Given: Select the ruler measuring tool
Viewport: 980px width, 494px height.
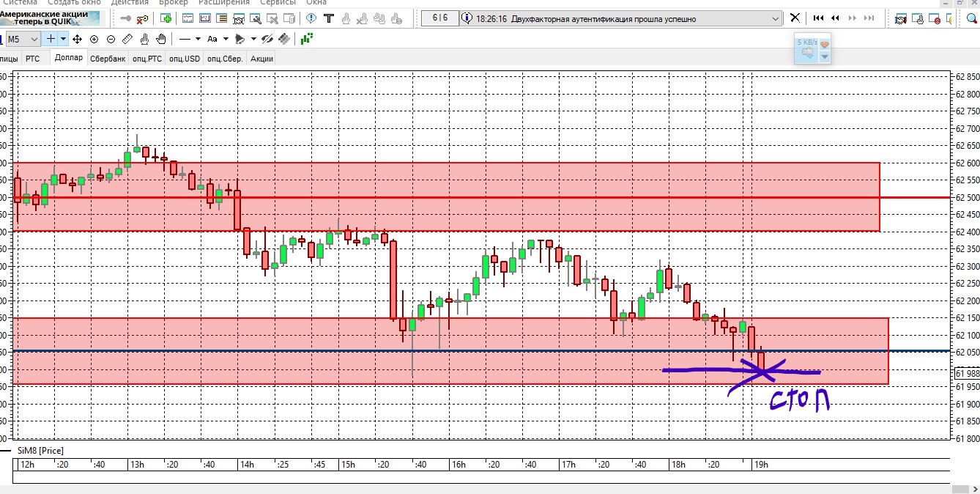Looking at the screenshot, I should pos(127,39).
